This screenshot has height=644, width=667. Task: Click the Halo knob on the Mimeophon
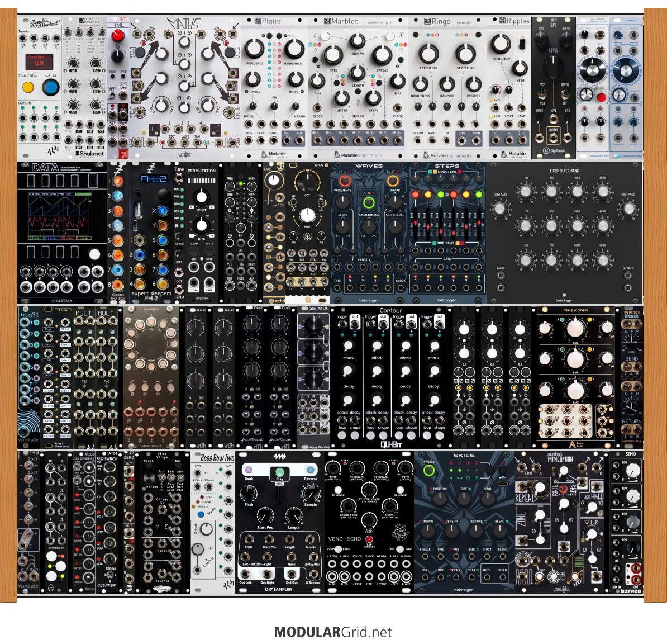coord(591,507)
